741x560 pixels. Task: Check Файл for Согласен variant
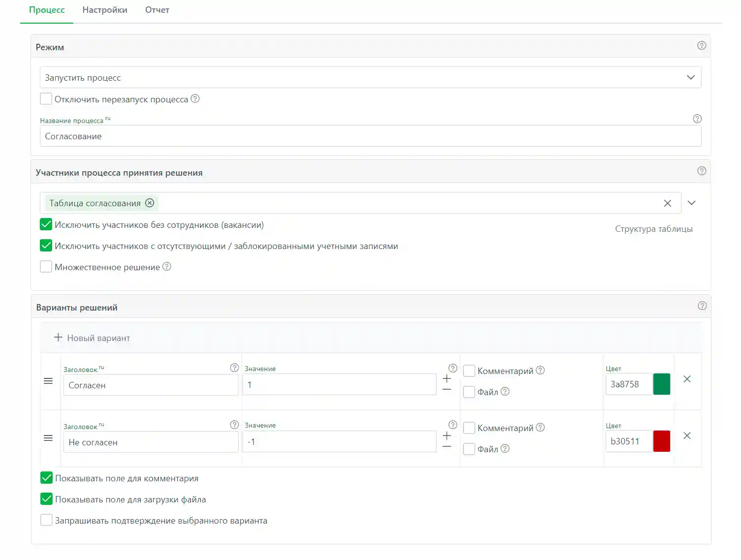click(x=469, y=392)
